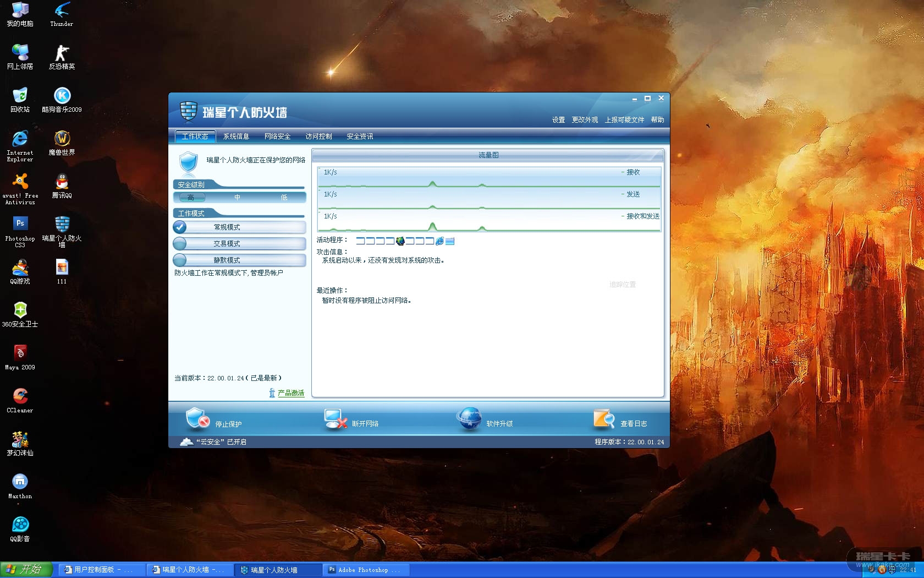
Task: Switch to the 访问控制 tab
Action: click(x=318, y=137)
